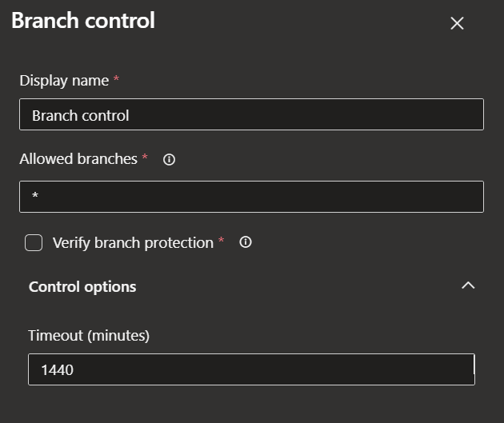Image resolution: width=504 pixels, height=423 pixels.
Task: Focus the Display name text field
Action: pyautogui.click(x=251, y=114)
